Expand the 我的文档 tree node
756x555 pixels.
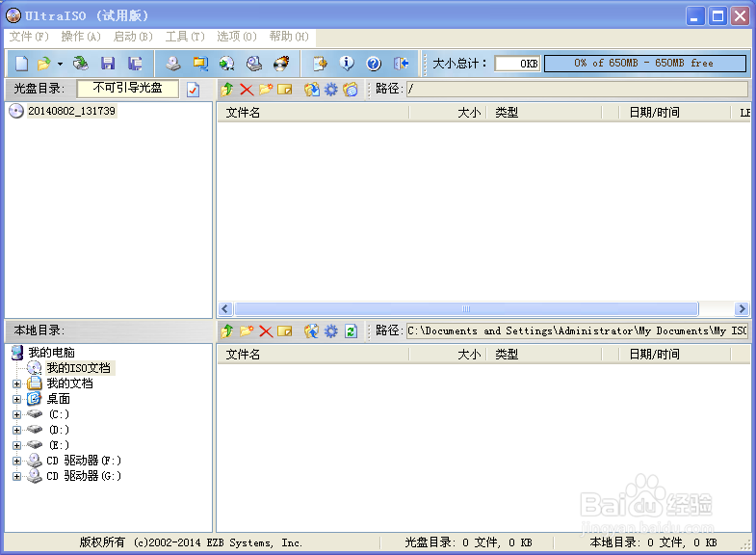pyautogui.click(x=17, y=383)
